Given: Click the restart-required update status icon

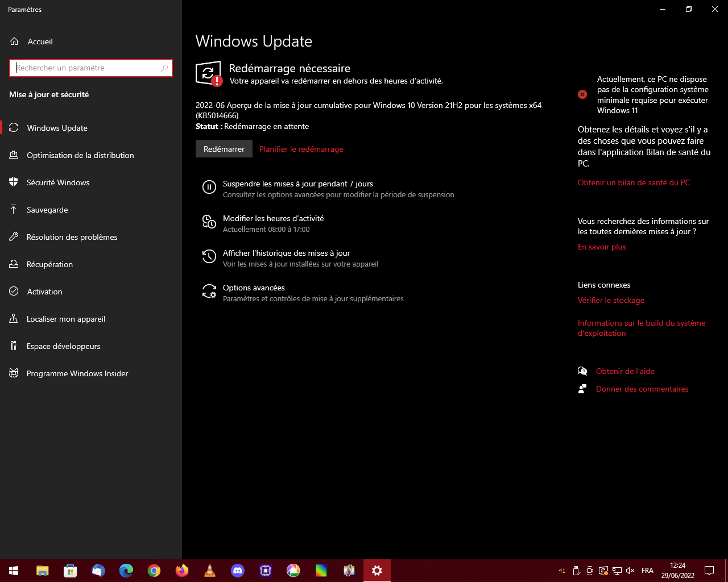Looking at the screenshot, I should (x=209, y=74).
